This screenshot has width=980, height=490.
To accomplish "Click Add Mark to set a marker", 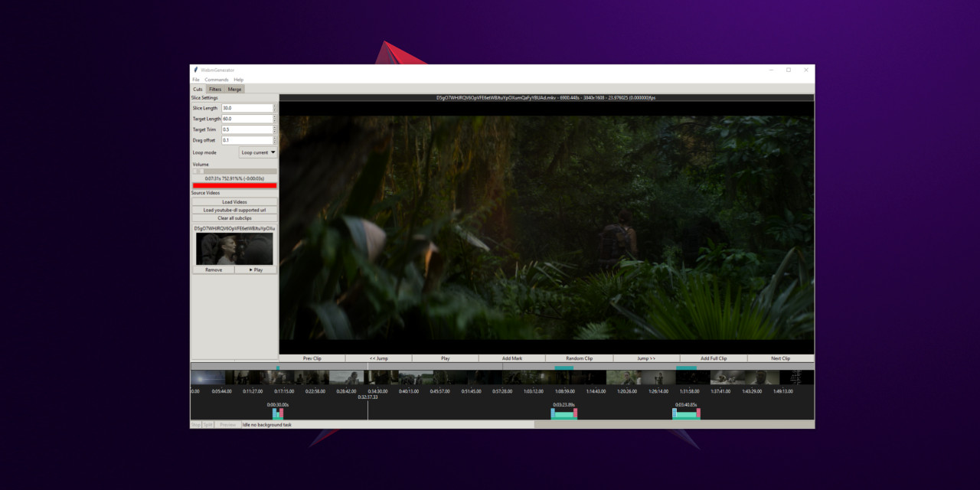I will coord(512,358).
